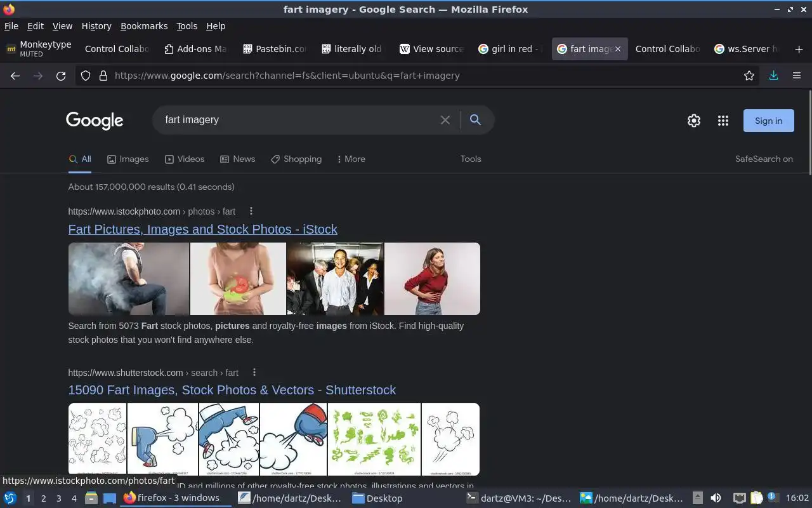This screenshot has height=508, width=812.
Task: Show Images search results
Action: pos(128,159)
